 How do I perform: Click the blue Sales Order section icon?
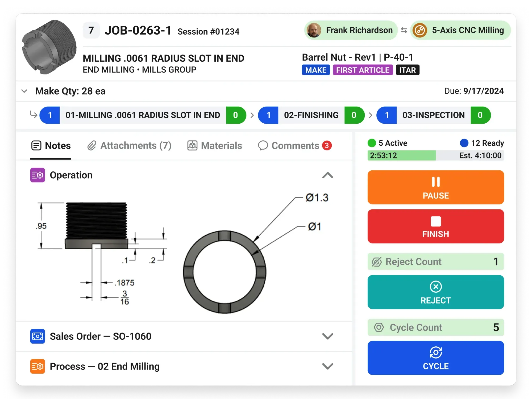(x=38, y=336)
